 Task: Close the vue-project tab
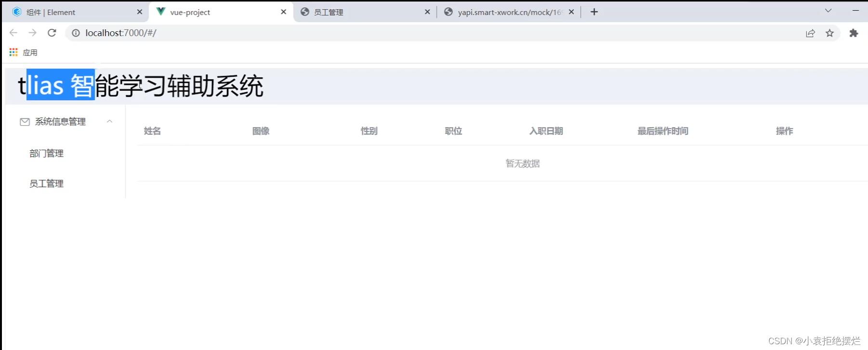[284, 12]
